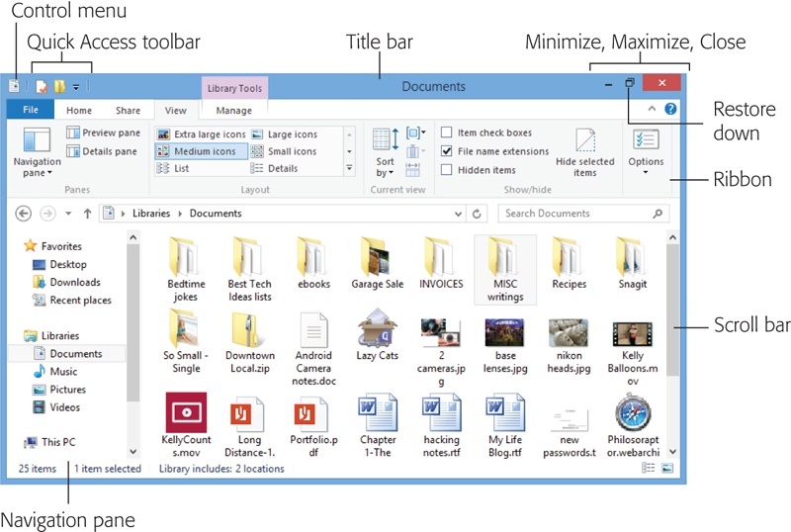Switch layout to List
The image size is (791, 532).
173,168
